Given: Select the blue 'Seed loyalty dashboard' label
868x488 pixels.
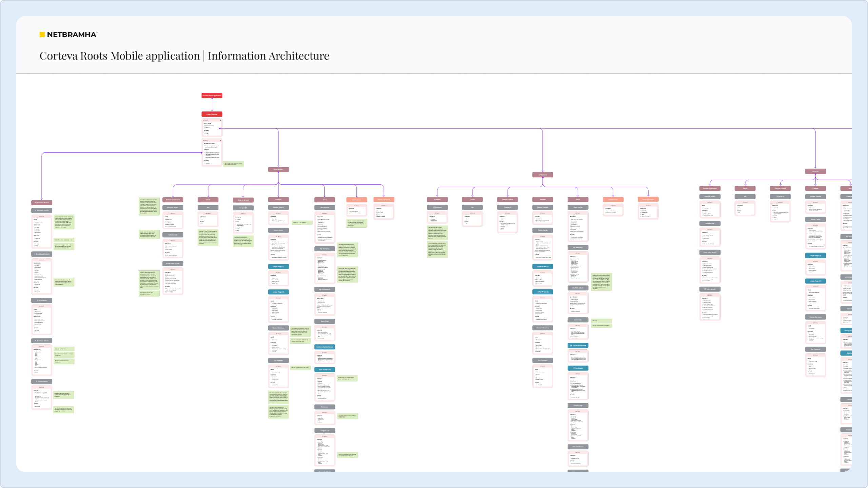Looking at the screenshot, I should 325,347.
